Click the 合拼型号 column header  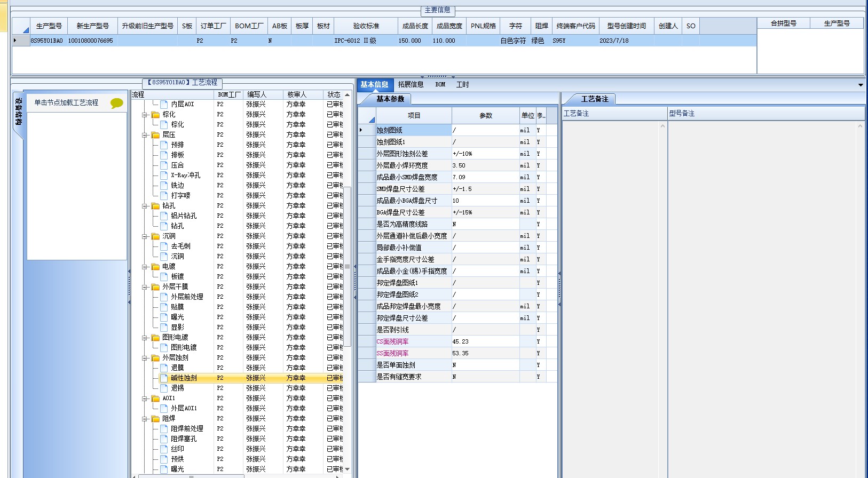[x=783, y=23]
